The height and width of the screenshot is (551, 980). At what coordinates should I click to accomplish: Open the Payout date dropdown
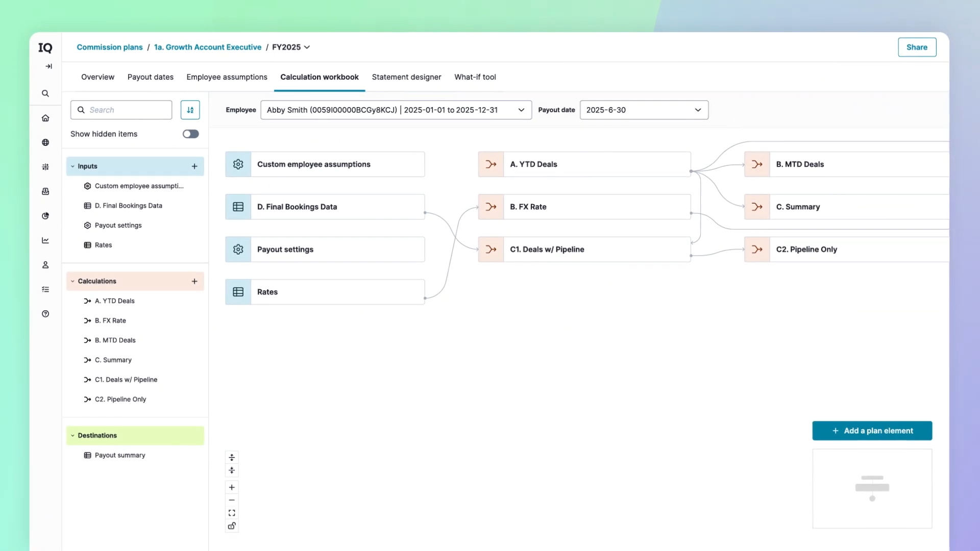[644, 110]
